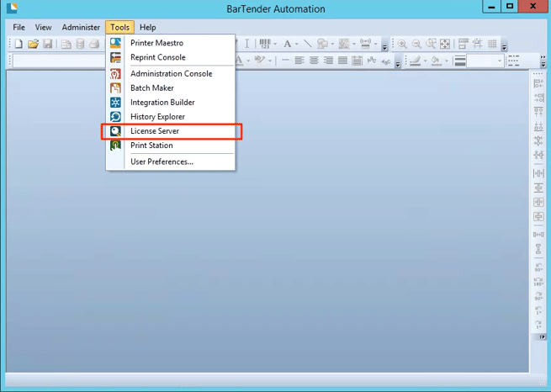
Task: Expand the text tool dropdown arrow
Action: click(x=297, y=44)
